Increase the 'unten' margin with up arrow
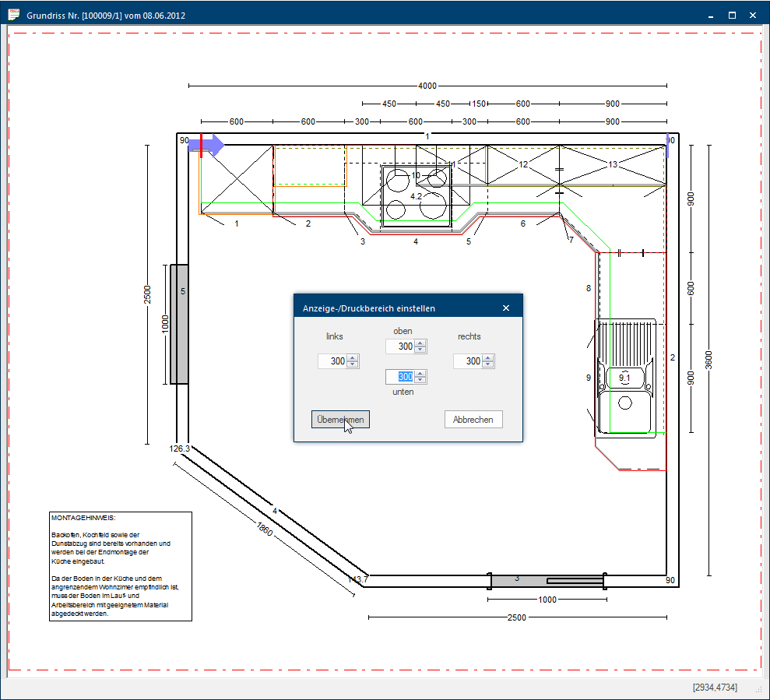770x700 pixels. [420, 374]
